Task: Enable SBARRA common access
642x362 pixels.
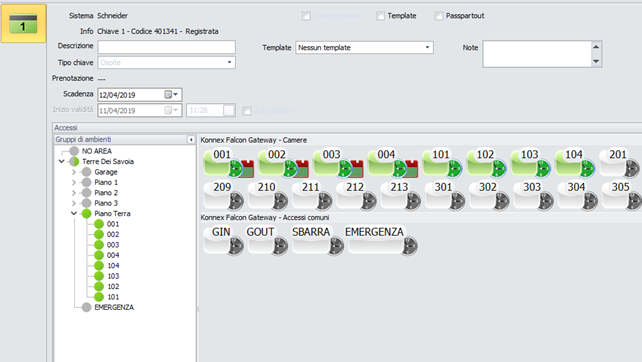Action: 318,240
